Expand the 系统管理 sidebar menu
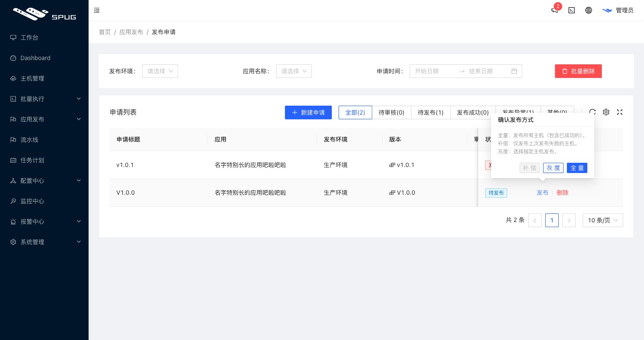Screen dimensions: 644x340 coord(44,242)
